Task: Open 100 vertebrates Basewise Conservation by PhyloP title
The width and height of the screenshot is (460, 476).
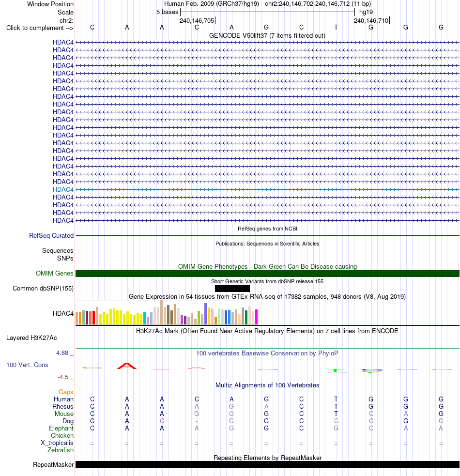Action: click(x=267, y=353)
